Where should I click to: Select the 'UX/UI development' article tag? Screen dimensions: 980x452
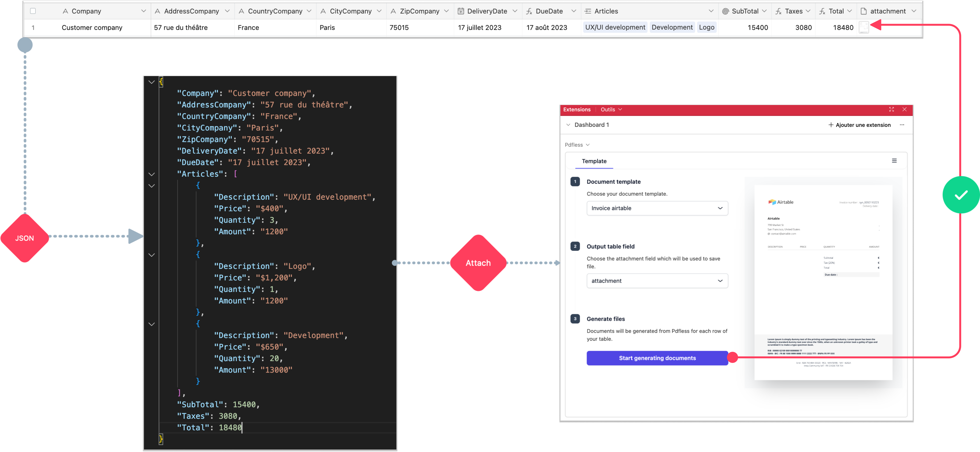[x=615, y=27]
